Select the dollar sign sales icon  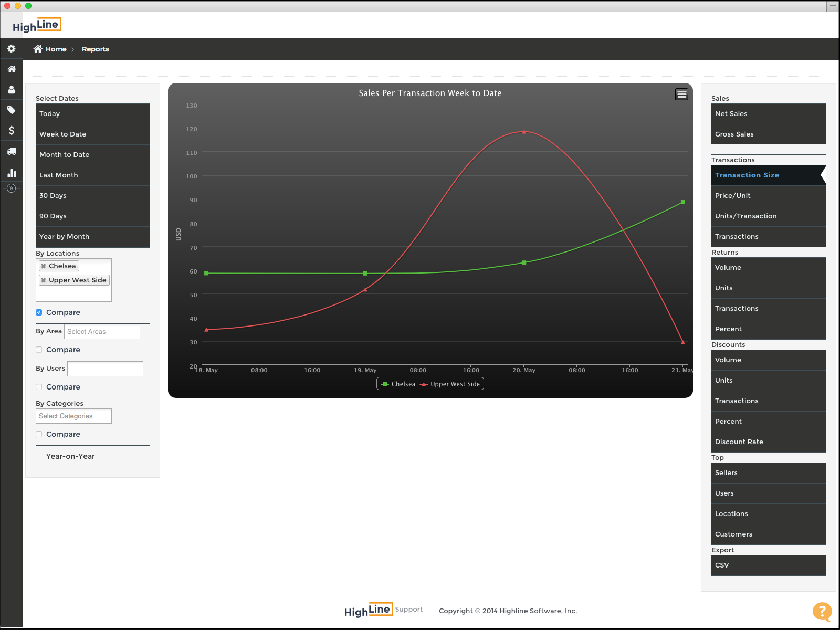(11, 131)
